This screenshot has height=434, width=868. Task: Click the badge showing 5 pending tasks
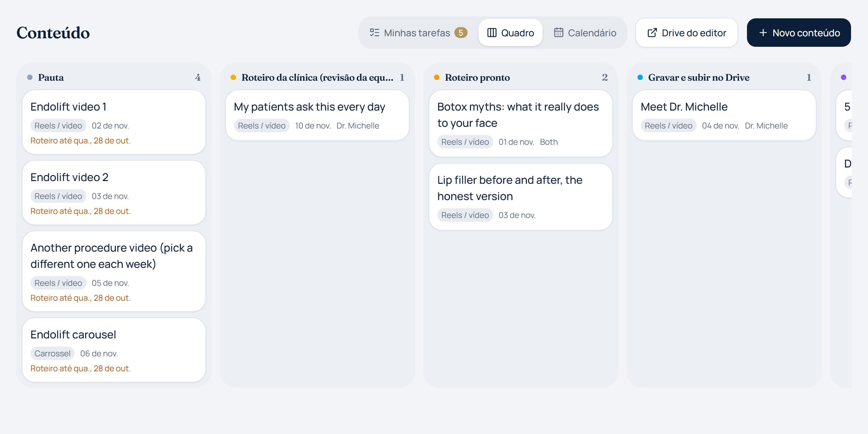coord(461,33)
